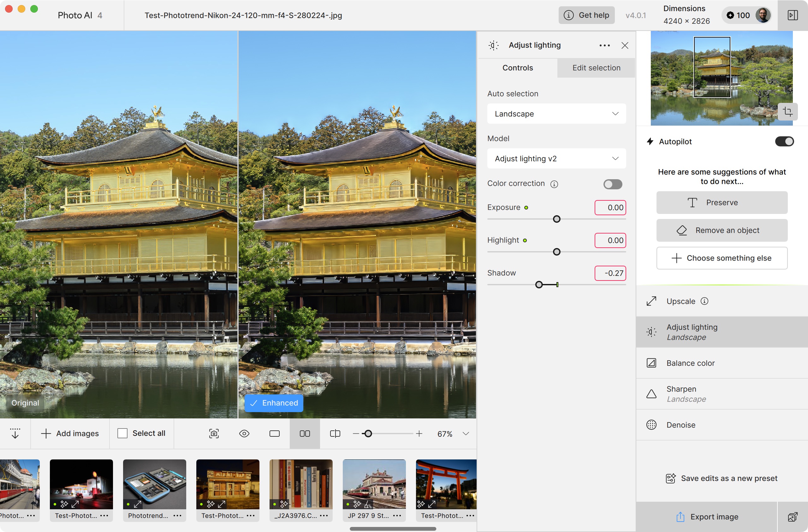Click the Shadow slider handle
The height and width of the screenshot is (532, 808).
(x=539, y=285)
